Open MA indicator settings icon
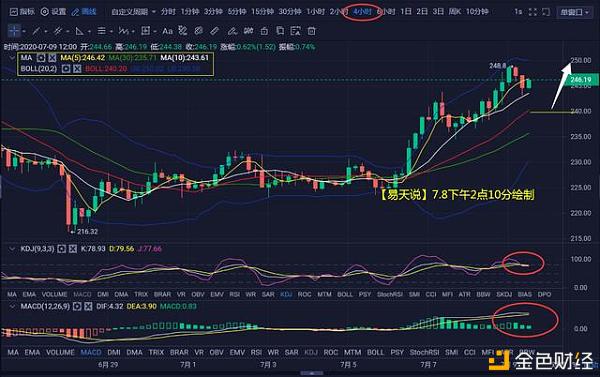Image resolution: width=600 pixels, height=377 pixels. click(x=41, y=58)
